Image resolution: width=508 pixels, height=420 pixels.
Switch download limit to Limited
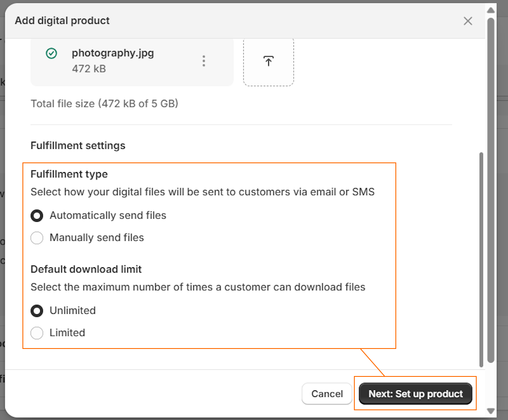pyautogui.click(x=37, y=333)
